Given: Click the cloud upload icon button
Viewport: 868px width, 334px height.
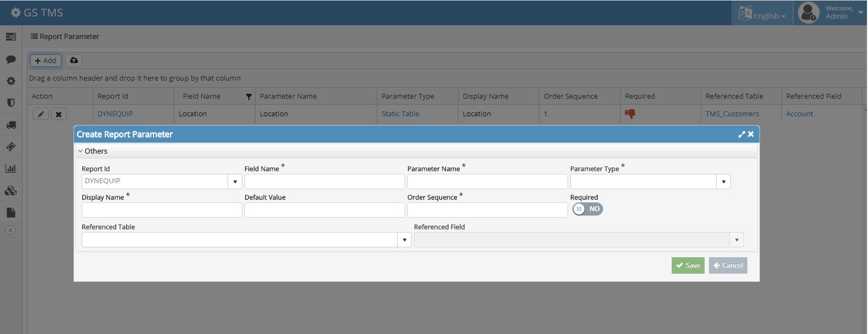Looking at the screenshot, I should tap(74, 60).
